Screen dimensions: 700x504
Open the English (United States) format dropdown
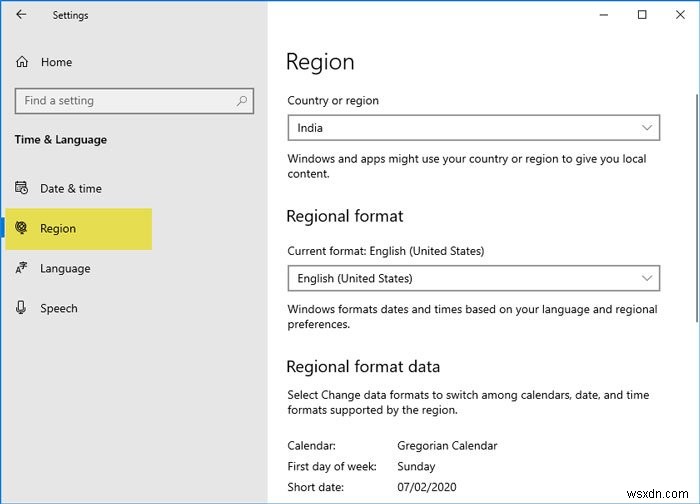474,278
